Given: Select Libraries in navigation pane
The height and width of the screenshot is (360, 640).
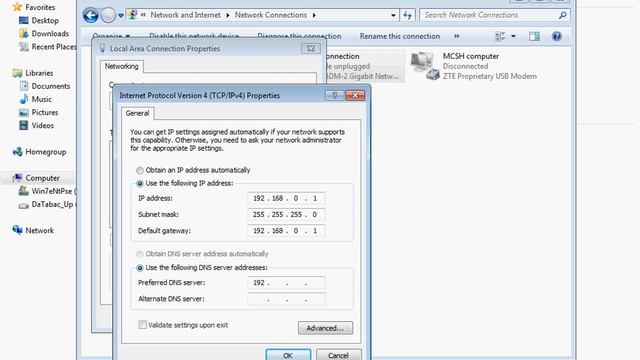Looking at the screenshot, I should coord(39,73).
